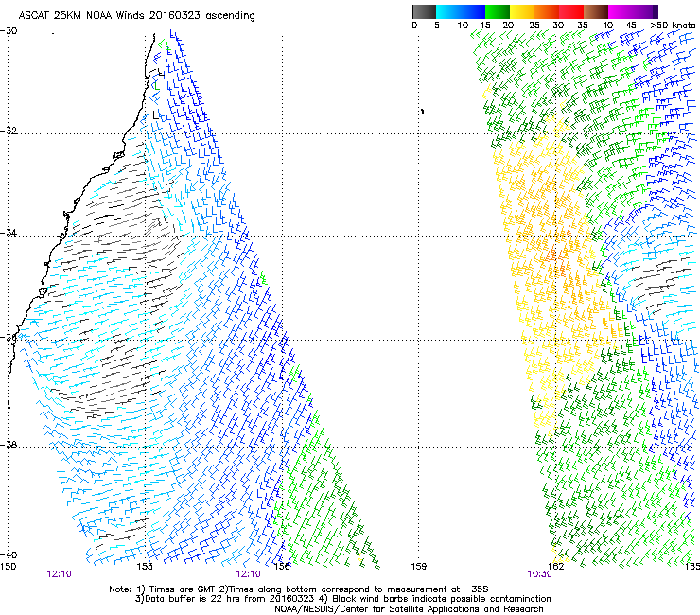Viewport: 700px width, 615px height.
Task: Click the -38 latitude axis label
Action: coord(9,445)
